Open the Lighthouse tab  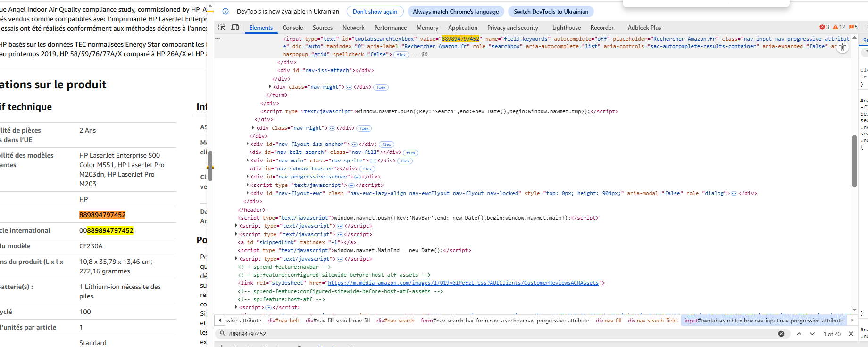click(567, 28)
